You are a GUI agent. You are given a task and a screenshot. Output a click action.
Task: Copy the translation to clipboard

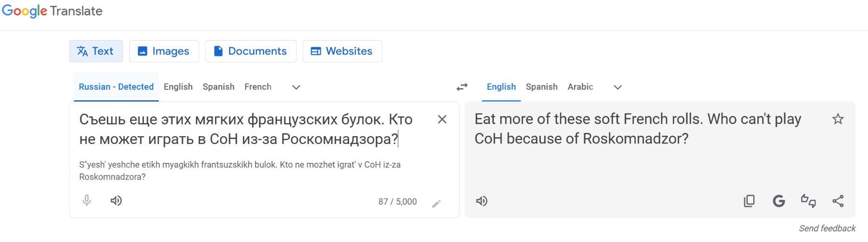(x=749, y=201)
